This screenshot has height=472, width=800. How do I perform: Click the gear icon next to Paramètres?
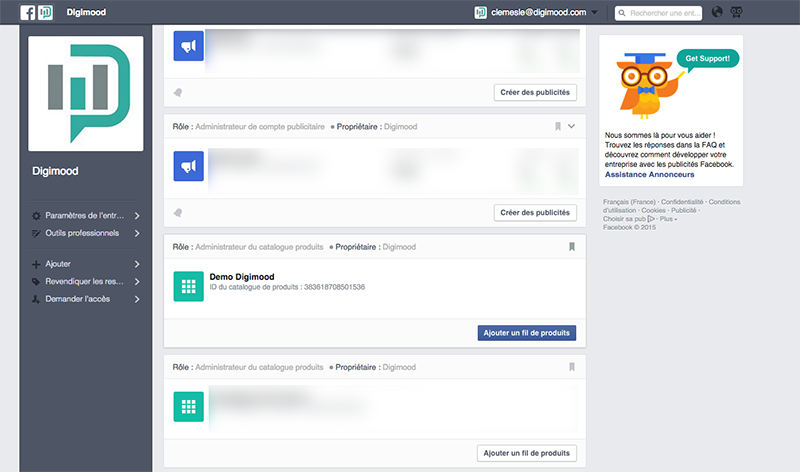coord(36,216)
